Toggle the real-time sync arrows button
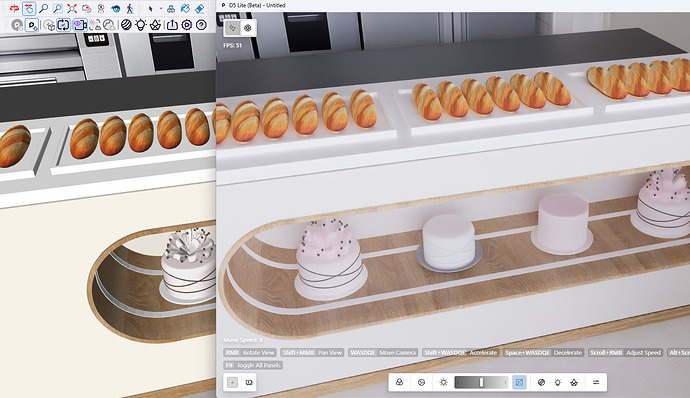Screen dimensions: 690x398 pos(63,25)
